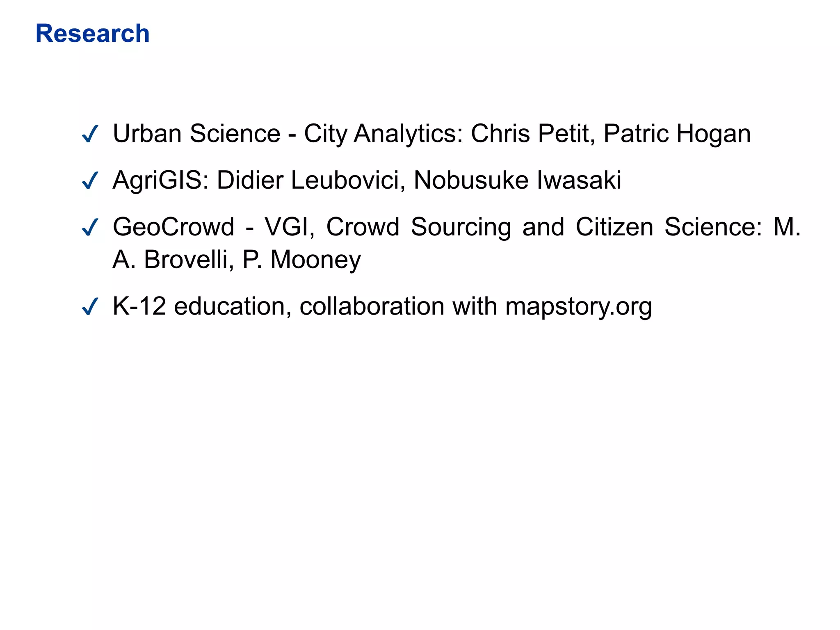Click the checkmark beside K-12 education
The width and height of the screenshot is (840, 630).
click(90, 306)
